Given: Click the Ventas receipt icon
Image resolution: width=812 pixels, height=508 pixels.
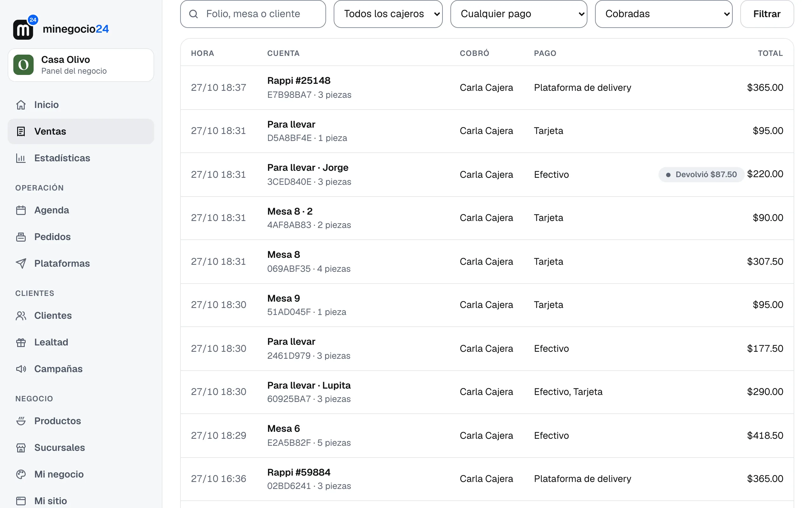Looking at the screenshot, I should 21,131.
